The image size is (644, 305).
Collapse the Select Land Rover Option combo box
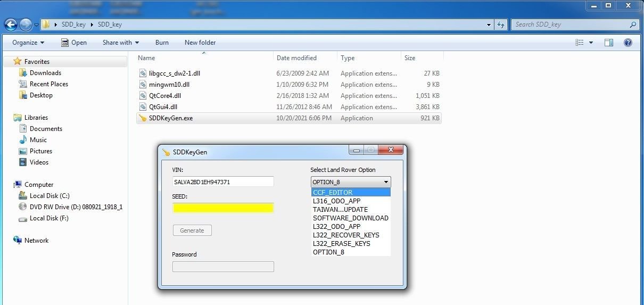[350, 182]
